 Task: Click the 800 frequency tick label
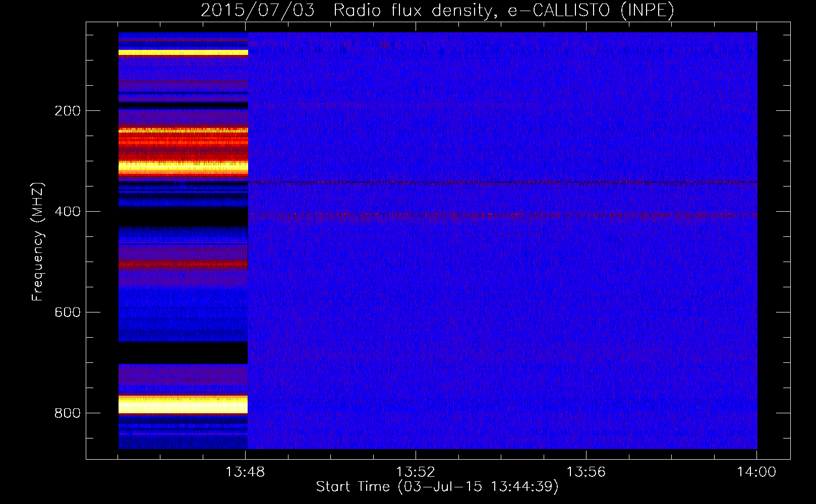68,413
